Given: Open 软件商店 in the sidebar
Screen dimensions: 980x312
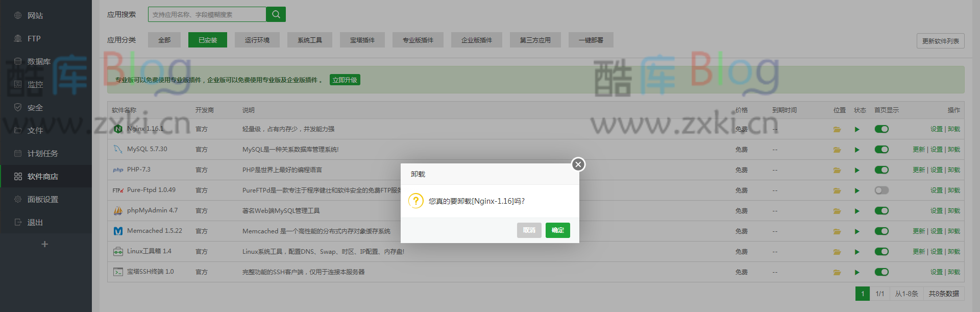Looking at the screenshot, I should coord(46,176).
